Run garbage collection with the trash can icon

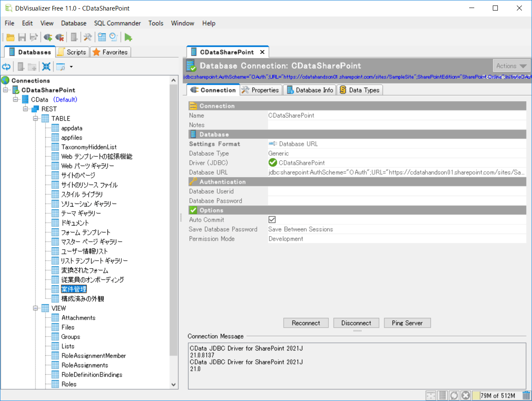[526, 396]
